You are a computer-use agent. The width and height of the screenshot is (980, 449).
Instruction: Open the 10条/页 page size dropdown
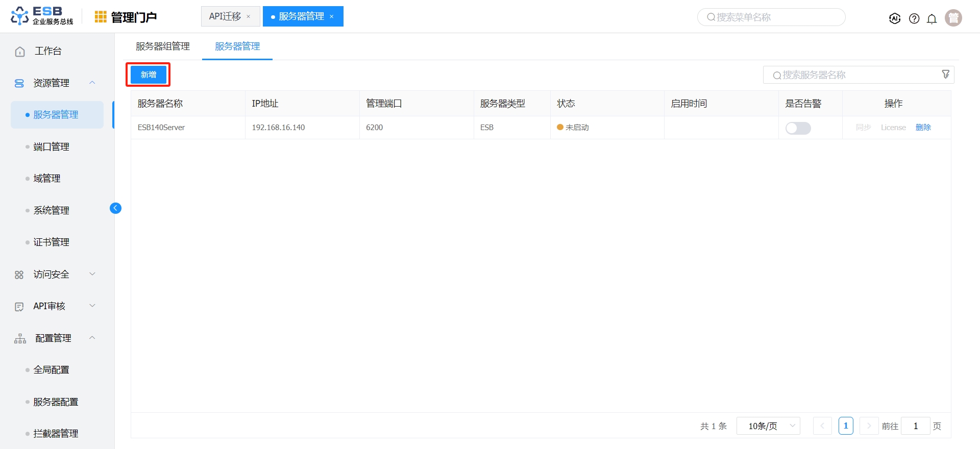(768, 426)
